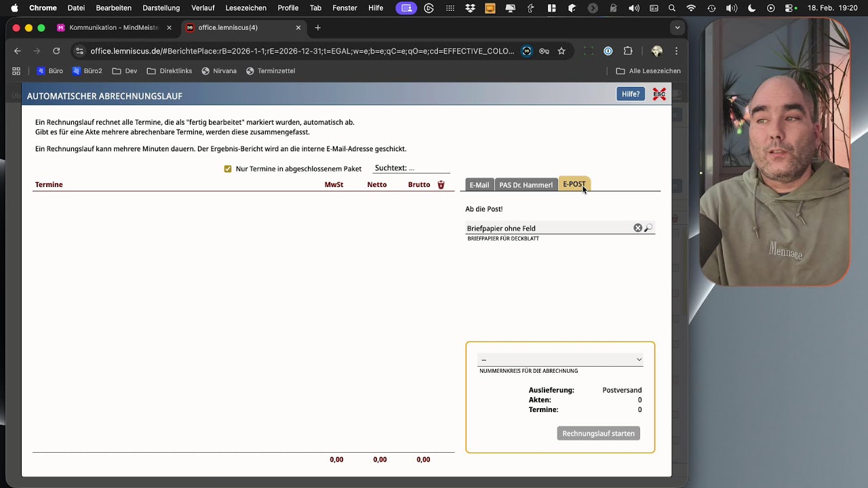Click the Termine column header
The image size is (868, 488).
(49, 185)
